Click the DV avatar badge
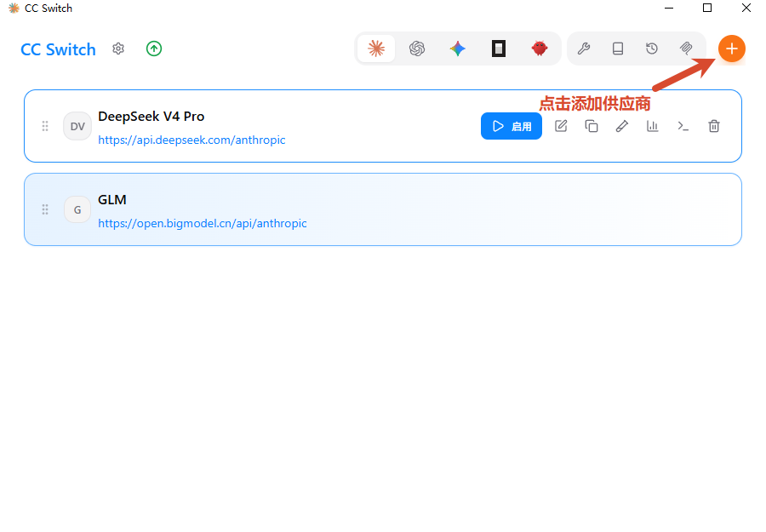Image resolution: width=766 pixels, height=532 pixels. 77,127
